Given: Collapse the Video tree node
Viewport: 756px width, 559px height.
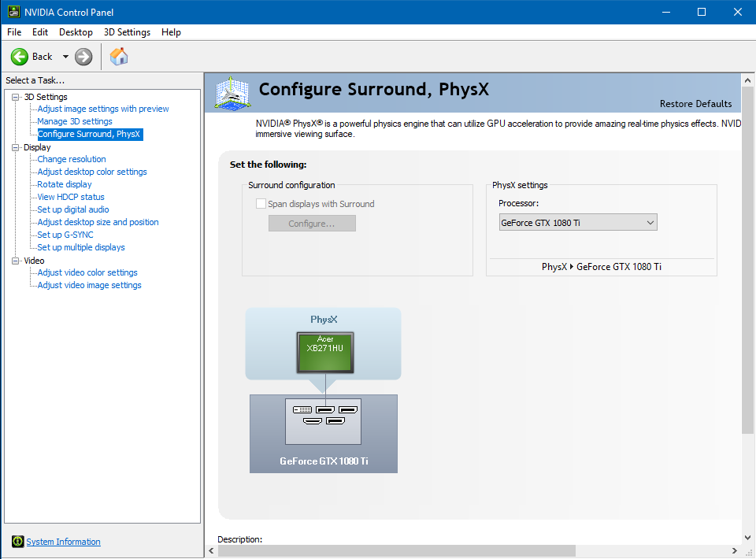Looking at the screenshot, I should 16,261.
